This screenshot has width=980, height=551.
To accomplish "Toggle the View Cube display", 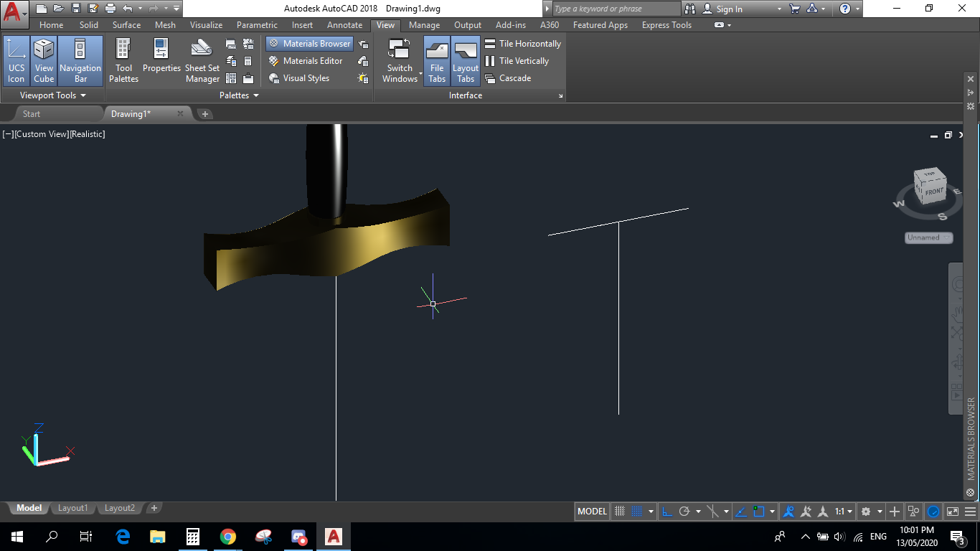I will tap(44, 61).
